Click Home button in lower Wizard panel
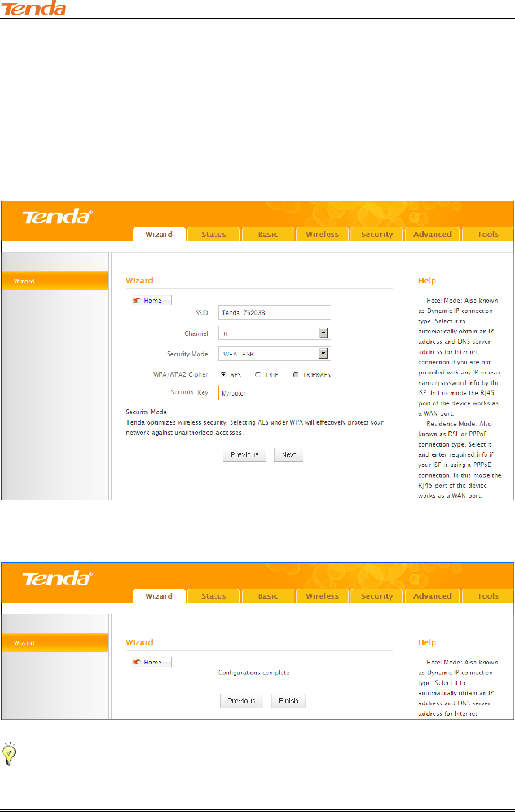 151,662
